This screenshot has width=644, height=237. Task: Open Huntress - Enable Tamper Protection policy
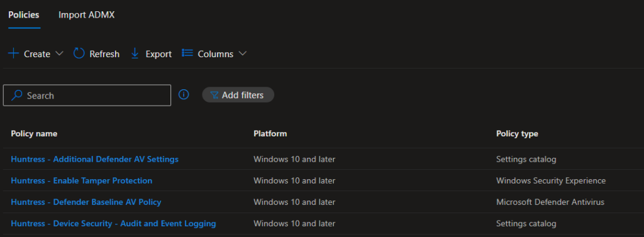pos(81,180)
